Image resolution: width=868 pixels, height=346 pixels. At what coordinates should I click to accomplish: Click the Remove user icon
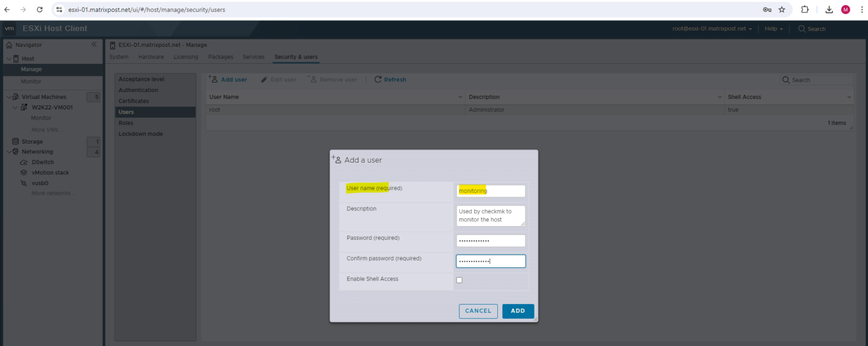coord(314,79)
